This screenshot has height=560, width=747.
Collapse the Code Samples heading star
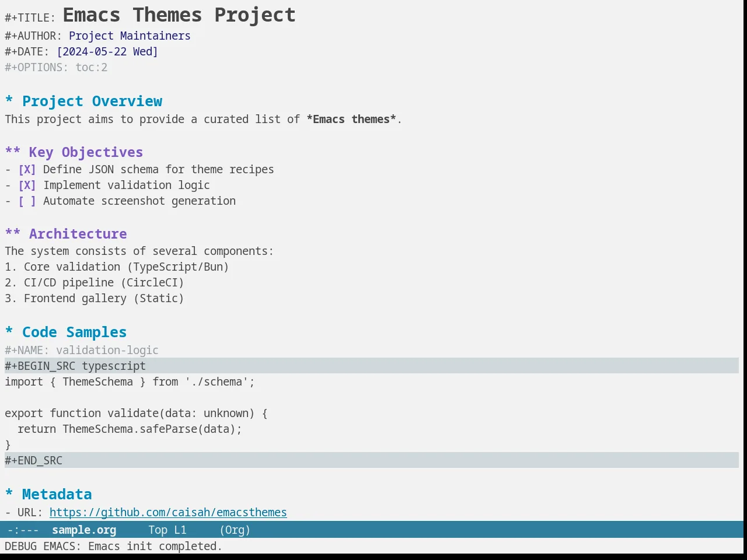[9, 332]
